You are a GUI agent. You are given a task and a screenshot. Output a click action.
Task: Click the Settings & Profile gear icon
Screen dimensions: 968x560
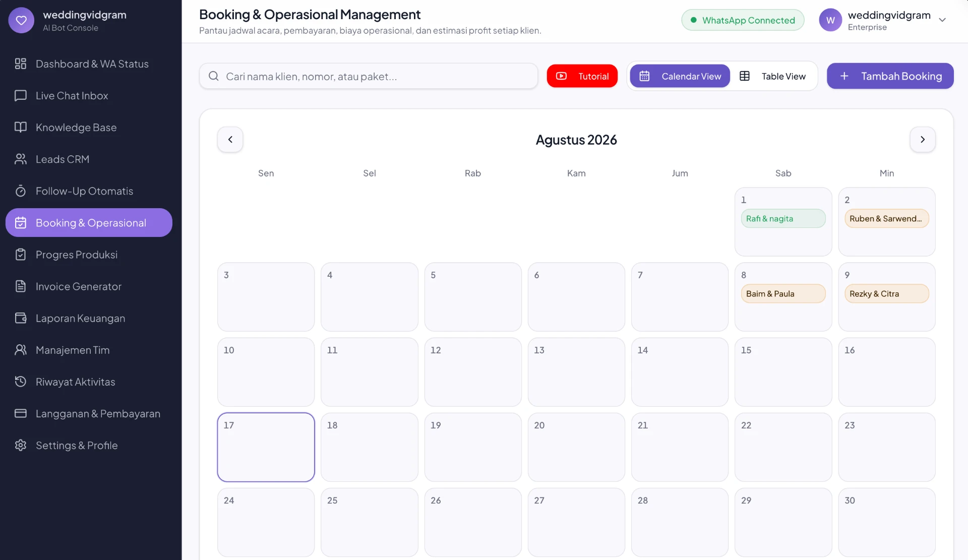point(21,445)
